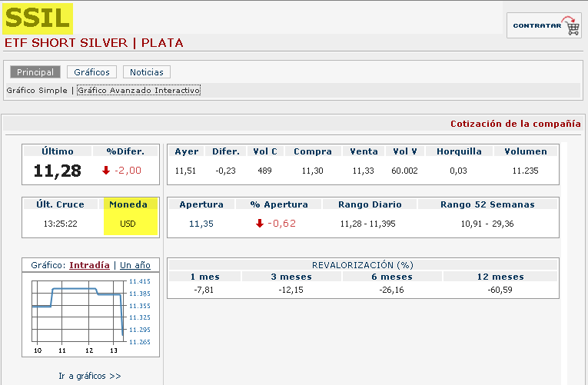
Task: Switch chart to Un año
Action: pos(135,265)
